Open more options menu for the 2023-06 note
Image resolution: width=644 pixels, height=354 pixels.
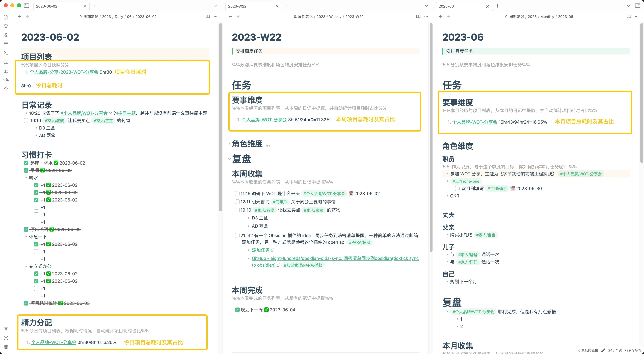(x=636, y=16)
